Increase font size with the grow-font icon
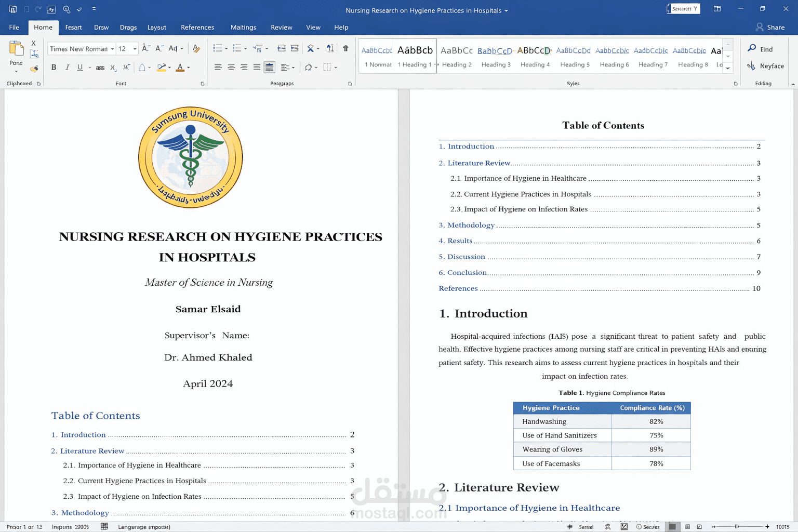This screenshot has width=798, height=532. (146, 48)
